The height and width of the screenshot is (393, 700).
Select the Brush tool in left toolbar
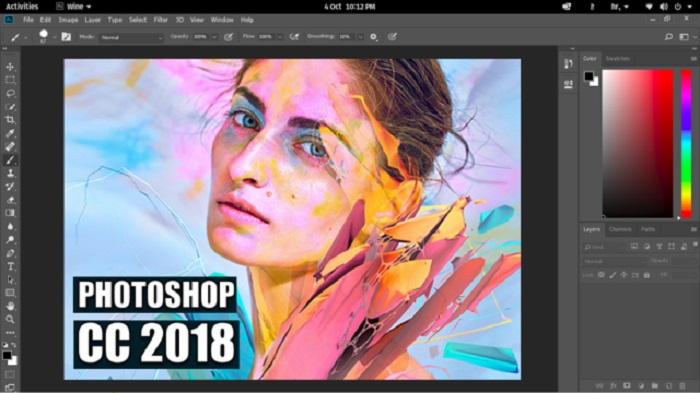coord(10,160)
